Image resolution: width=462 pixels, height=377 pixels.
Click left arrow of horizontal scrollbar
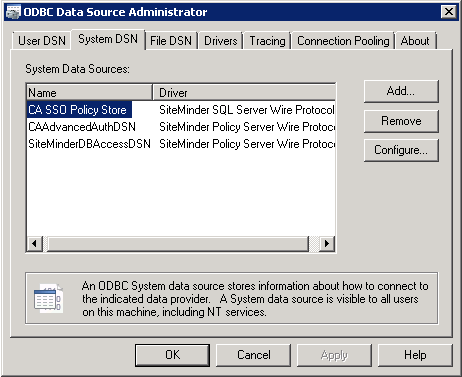34,244
